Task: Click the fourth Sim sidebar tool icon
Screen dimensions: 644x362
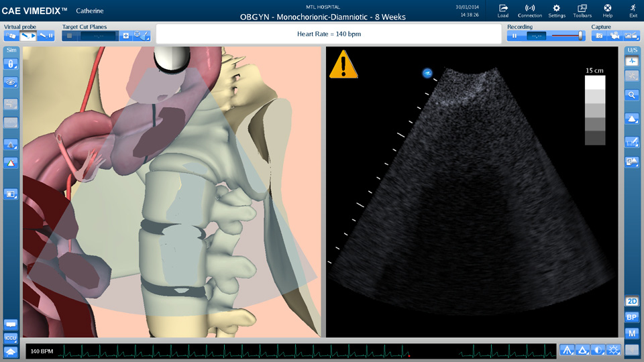Action: pyautogui.click(x=11, y=122)
